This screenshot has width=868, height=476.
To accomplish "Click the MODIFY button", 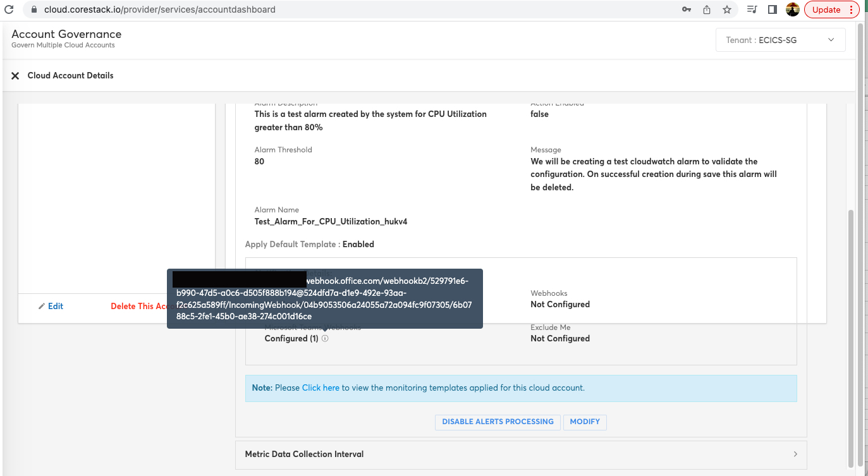I will click(585, 422).
